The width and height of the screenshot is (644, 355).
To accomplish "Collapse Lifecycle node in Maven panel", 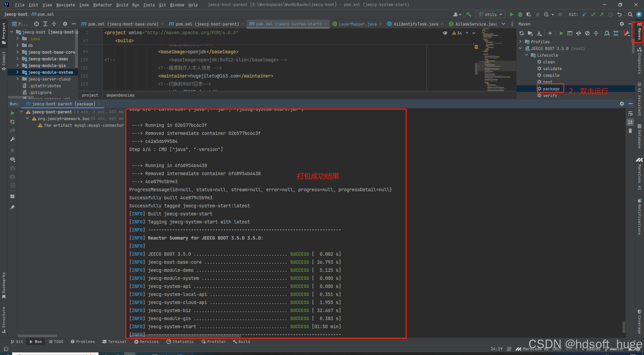I will (527, 55).
